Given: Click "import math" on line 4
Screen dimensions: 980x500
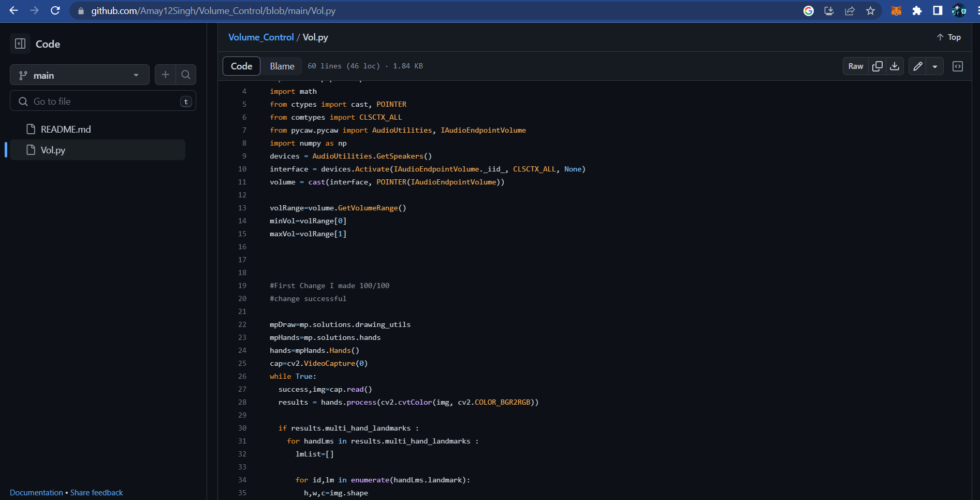Looking at the screenshot, I should (293, 91).
